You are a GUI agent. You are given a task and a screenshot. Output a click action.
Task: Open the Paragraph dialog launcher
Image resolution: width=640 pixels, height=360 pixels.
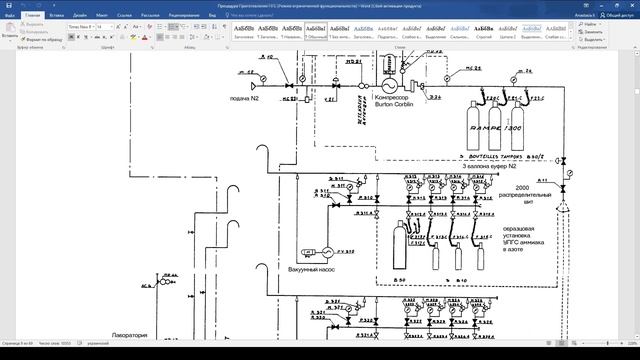coord(227,48)
